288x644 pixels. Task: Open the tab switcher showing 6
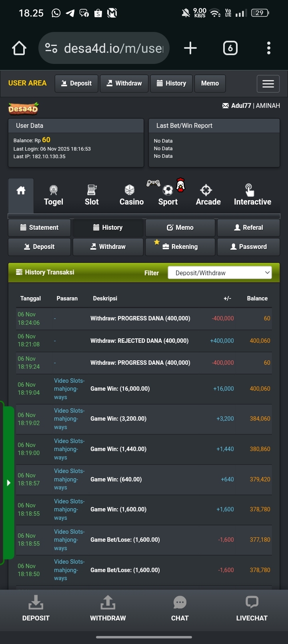pyautogui.click(x=230, y=48)
